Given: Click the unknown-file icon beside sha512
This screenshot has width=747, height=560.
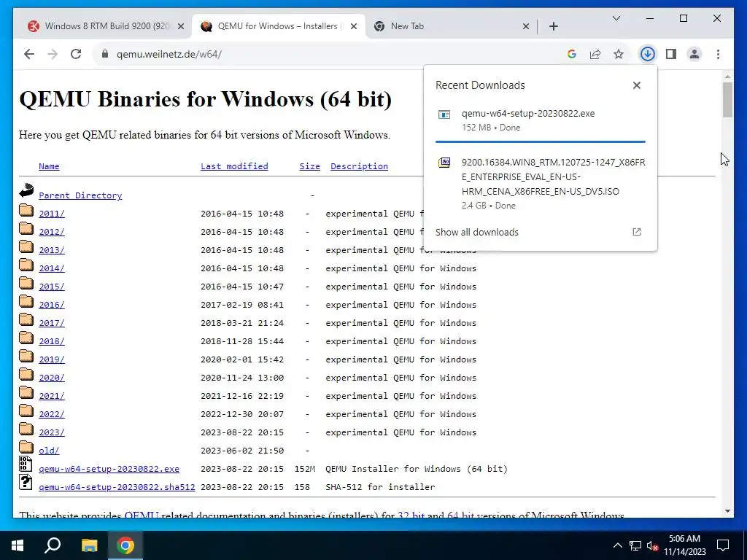Looking at the screenshot, I should click(x=26, y=482).
